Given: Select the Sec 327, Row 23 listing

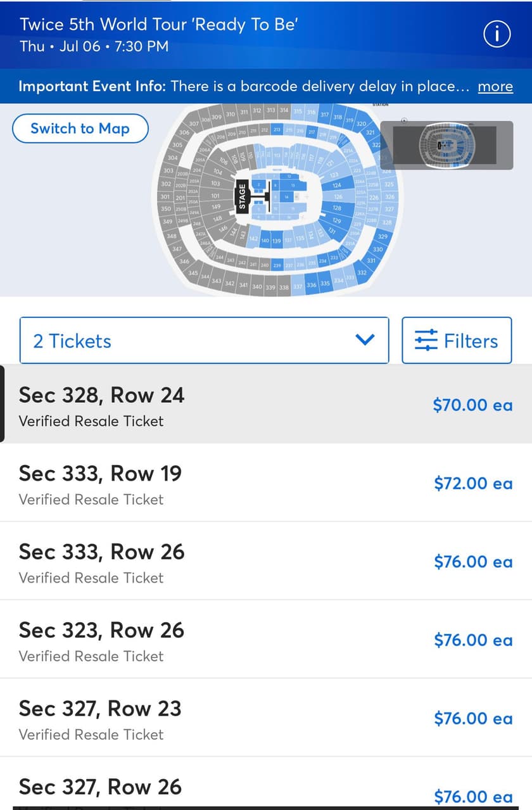Looking at the screenshot, I should coord(266,718).
